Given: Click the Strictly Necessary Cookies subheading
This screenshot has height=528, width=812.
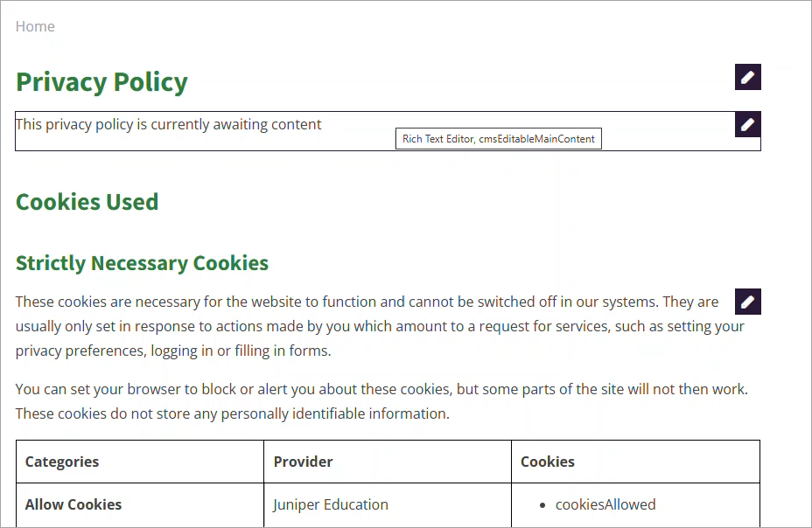Looking at the screenshot, I should coord(142,263).
